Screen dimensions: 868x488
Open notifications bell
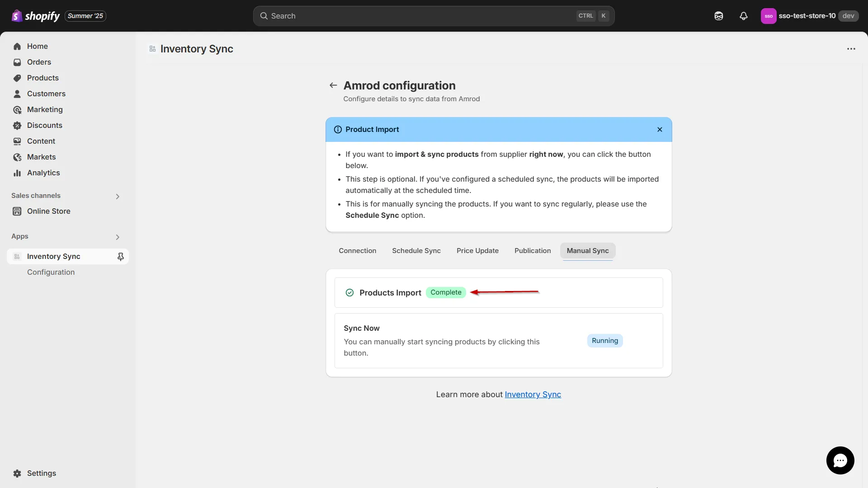(743, 16)
